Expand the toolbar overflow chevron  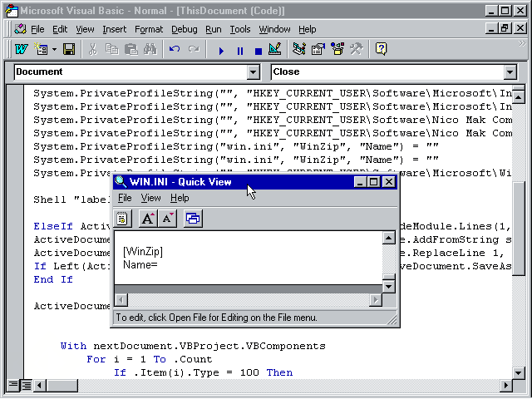point(522,43)
